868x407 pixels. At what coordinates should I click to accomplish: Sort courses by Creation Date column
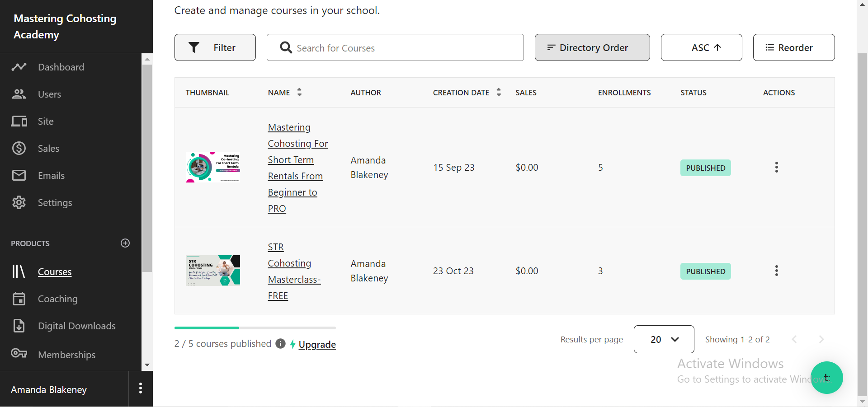499,92
